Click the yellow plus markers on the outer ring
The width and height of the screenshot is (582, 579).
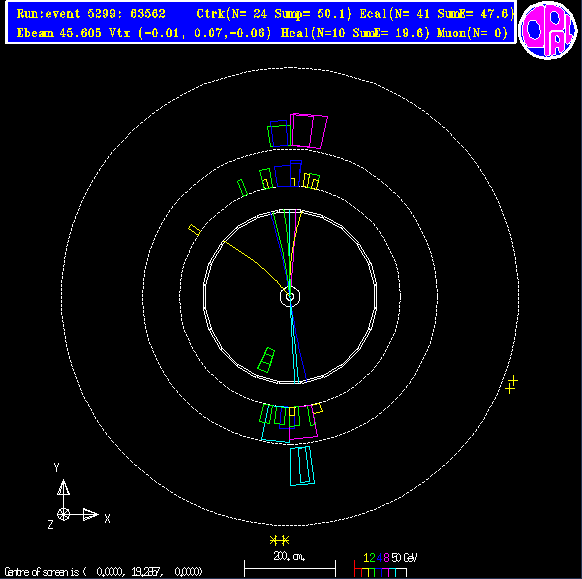click(511, 385)
